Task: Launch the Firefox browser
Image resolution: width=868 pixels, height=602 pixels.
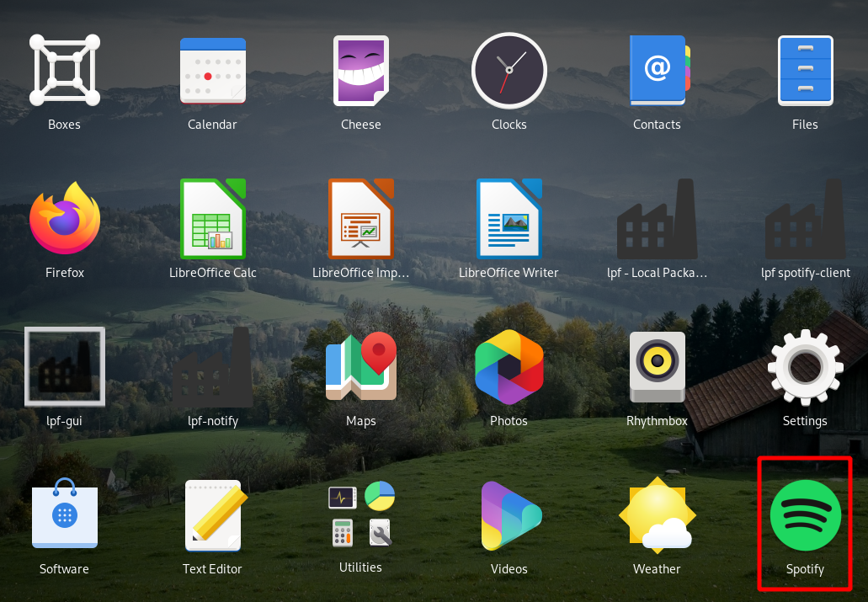Action: [65, 218]
